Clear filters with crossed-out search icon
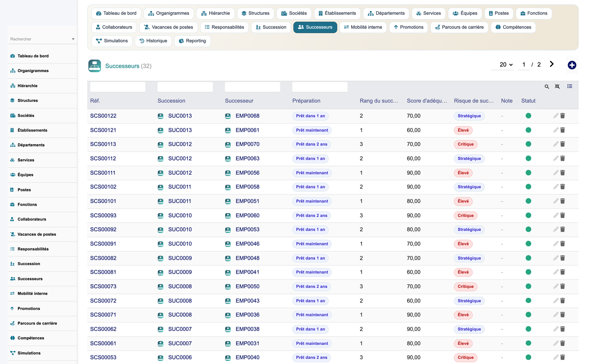The width and height of the screenshot is (589, 364). point(557,86)
